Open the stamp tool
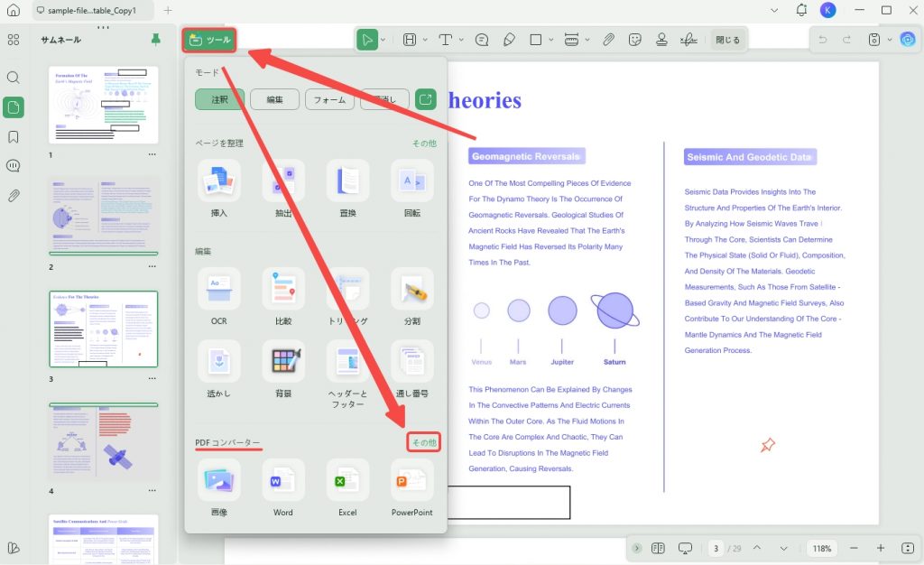Viewport: 924px width, 565px height. [x=661, y=40]
